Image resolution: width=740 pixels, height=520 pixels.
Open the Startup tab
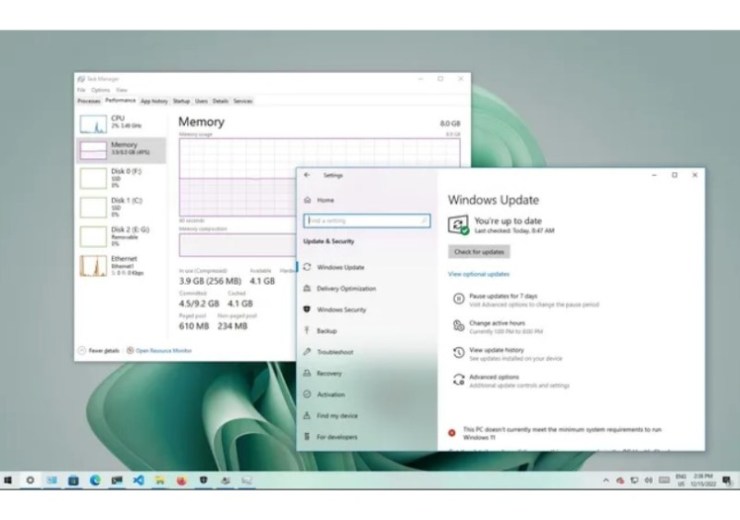coord(181,101)
